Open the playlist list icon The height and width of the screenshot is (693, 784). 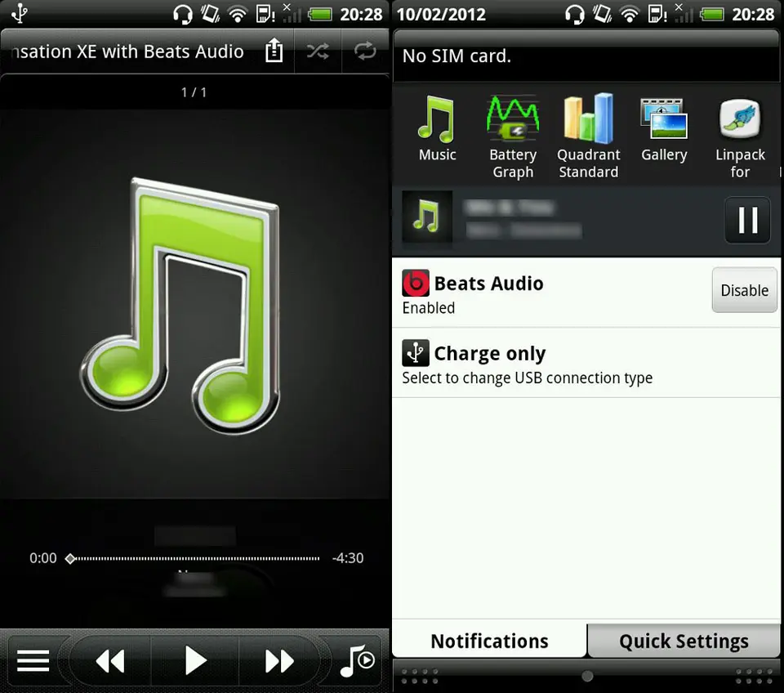click(x=33, y=660)
